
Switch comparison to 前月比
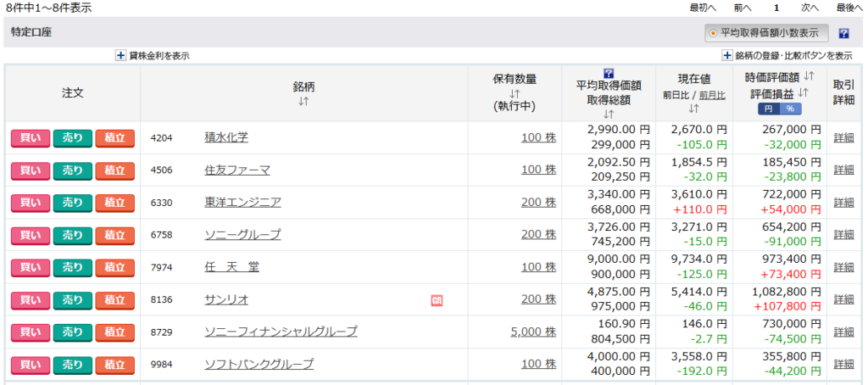(710, 95)
